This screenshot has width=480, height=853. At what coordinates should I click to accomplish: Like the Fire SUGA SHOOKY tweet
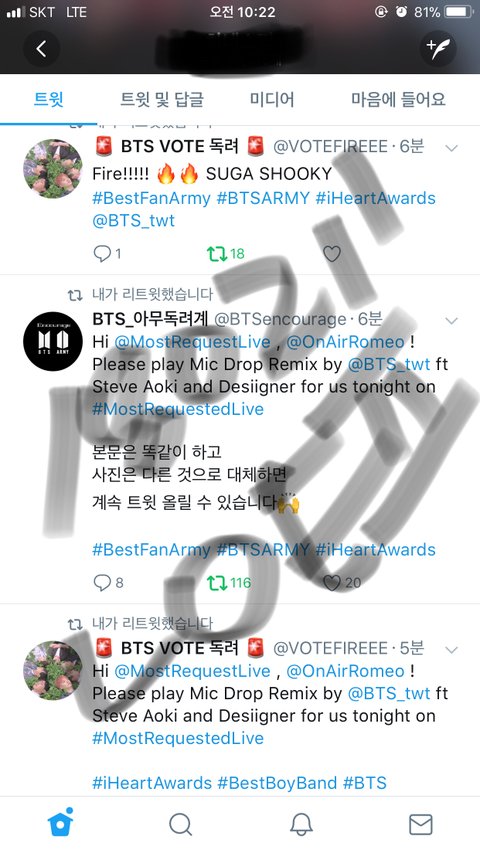pos(332,254)
